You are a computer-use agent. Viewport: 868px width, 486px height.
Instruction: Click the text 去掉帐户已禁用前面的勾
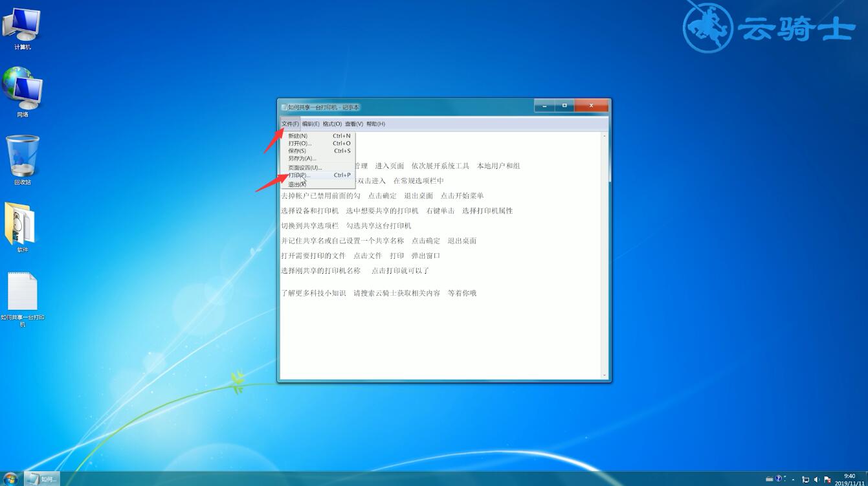[320, 195]
